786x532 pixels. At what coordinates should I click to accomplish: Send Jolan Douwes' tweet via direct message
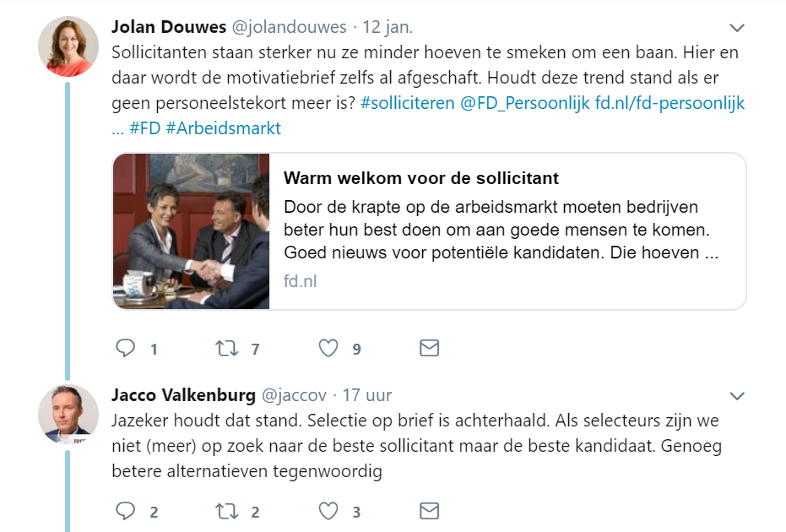pos(429,348)
